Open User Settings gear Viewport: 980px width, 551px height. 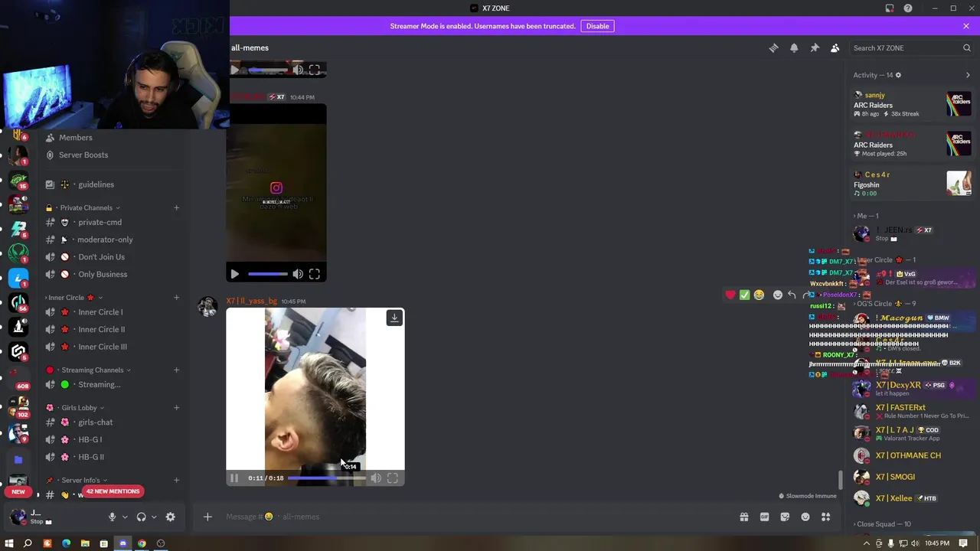click(x=170, y=517)
